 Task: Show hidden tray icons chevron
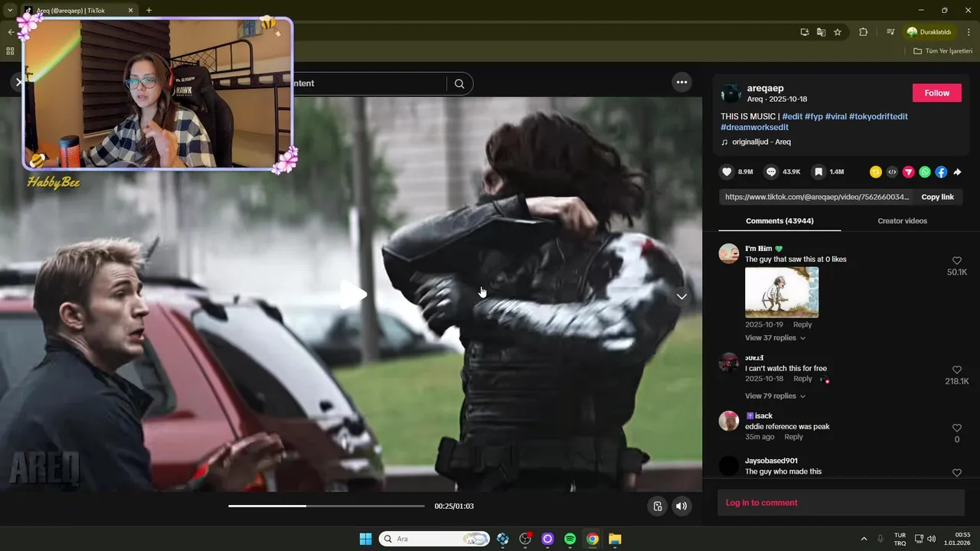[x=864, y=539]
